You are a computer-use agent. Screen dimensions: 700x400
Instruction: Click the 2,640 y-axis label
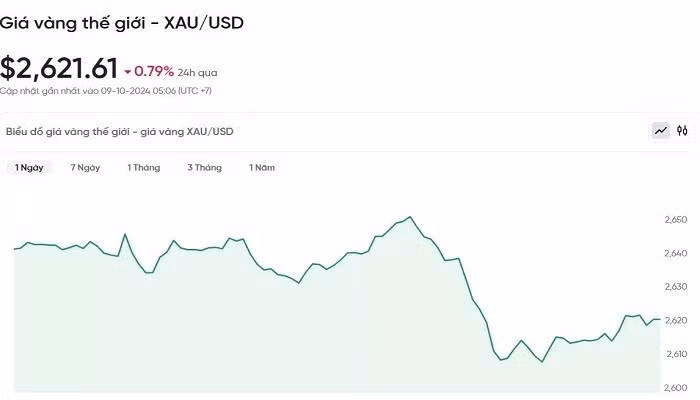676,253
